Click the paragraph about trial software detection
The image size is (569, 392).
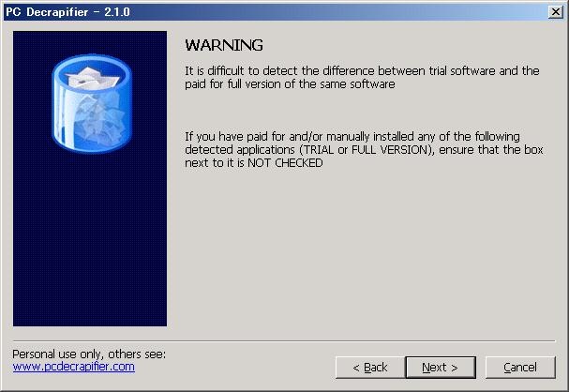pyautogui.click(x=362, y=77)
